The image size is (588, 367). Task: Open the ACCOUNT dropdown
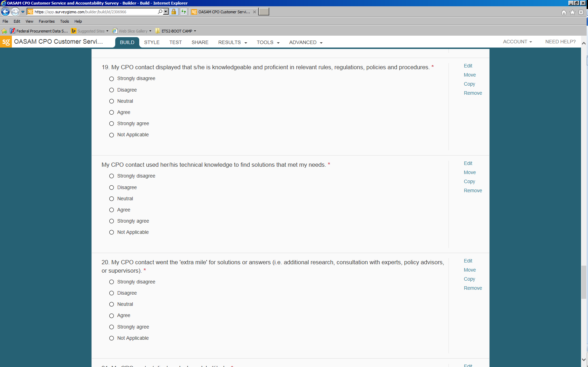click(517, 42)
